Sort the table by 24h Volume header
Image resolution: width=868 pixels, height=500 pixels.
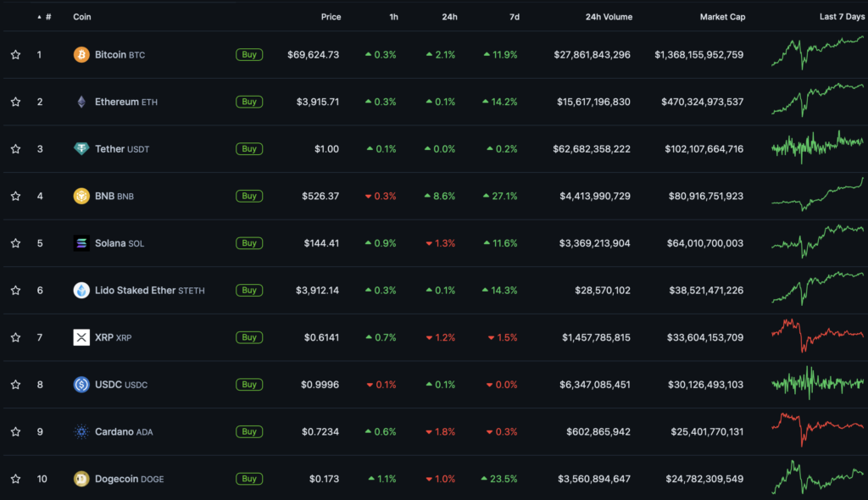[608, 17]
